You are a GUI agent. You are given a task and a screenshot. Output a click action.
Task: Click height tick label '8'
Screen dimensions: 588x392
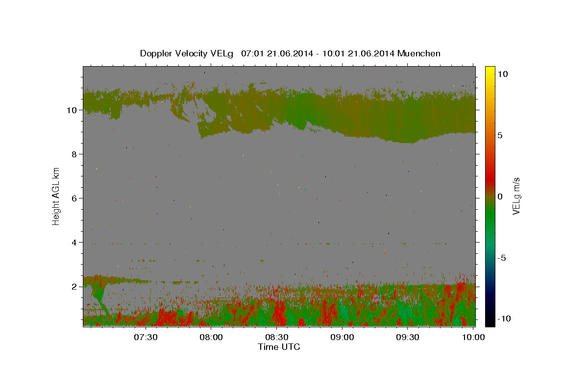(74, 154)
